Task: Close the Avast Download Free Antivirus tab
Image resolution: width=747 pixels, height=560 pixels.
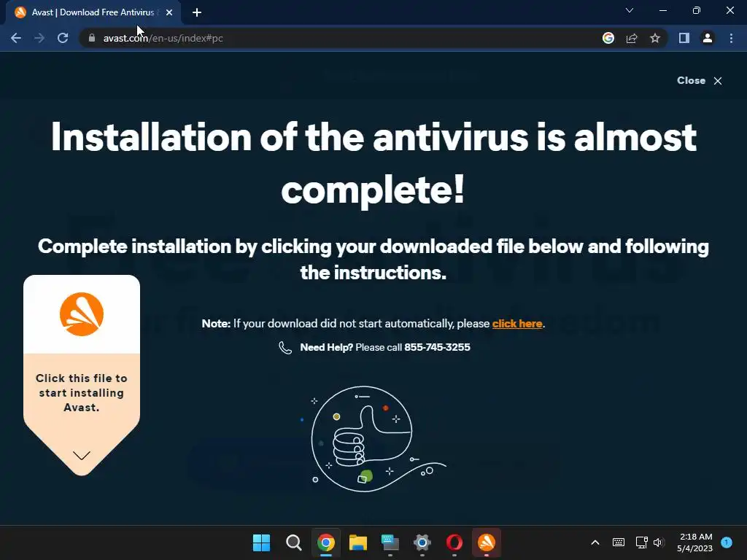Action: pyautogui.click(x=169, y=12)
